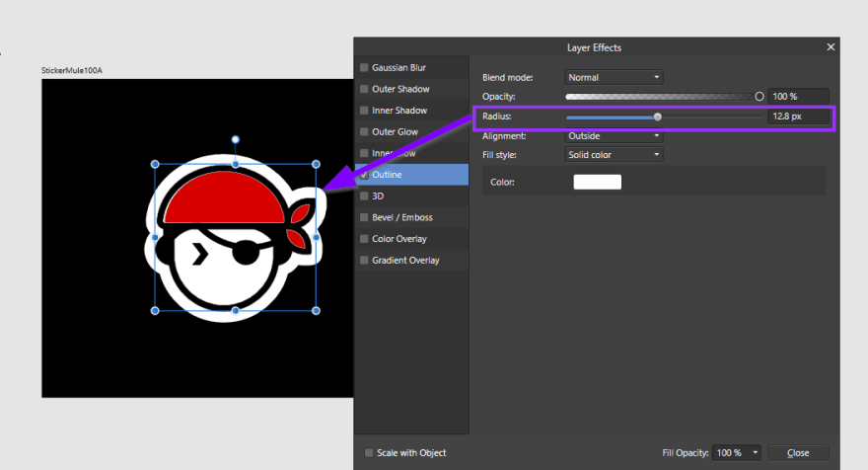868x470 pixels.
Task: Open the Fill style dropdown
Action: (614, 155)
